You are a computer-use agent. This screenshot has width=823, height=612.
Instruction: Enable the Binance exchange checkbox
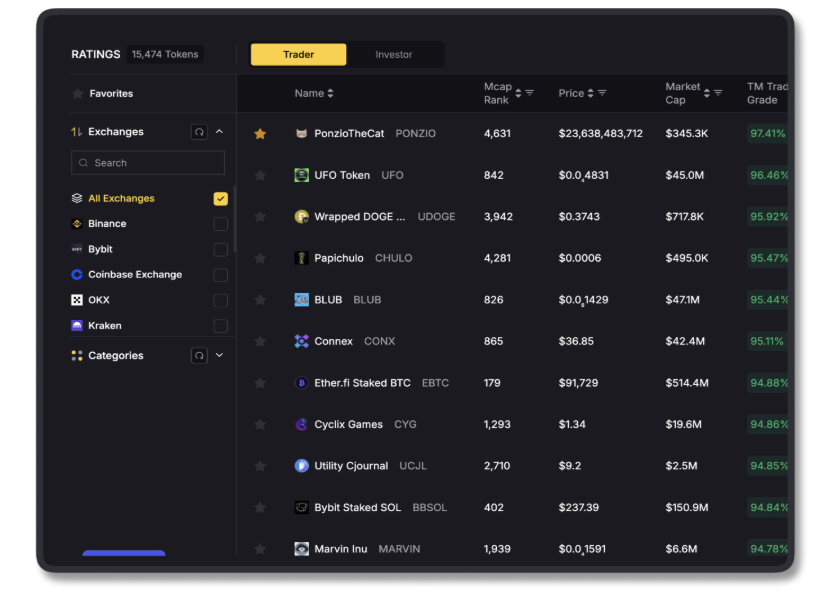[220, 224]
